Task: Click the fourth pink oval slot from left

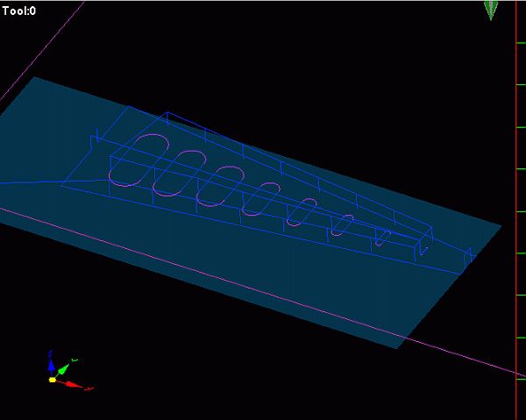Action: tap(261, 199)
